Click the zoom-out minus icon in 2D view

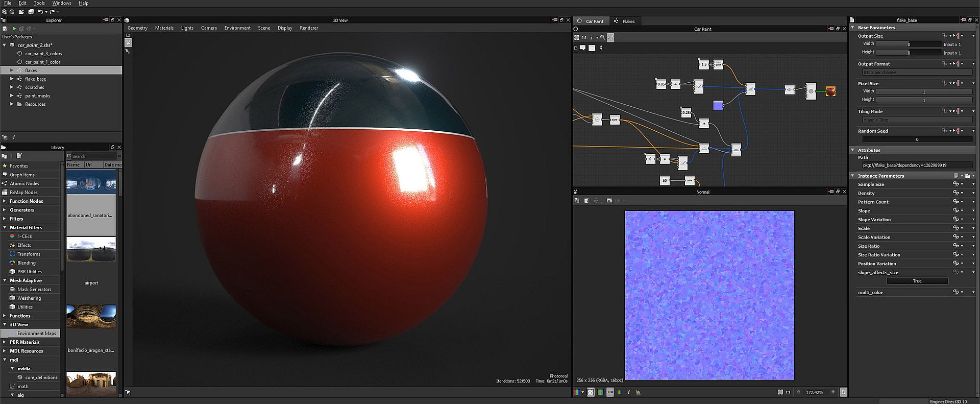point(799,392)
